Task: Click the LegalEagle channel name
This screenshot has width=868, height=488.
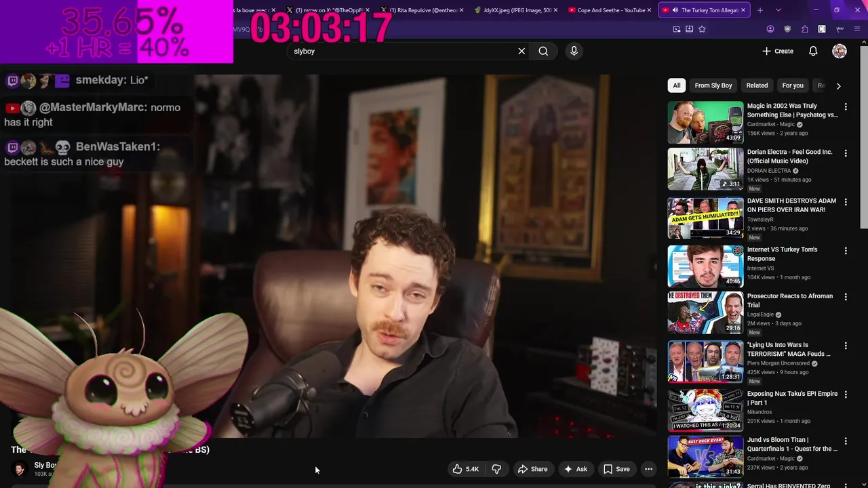Action: 760,314
